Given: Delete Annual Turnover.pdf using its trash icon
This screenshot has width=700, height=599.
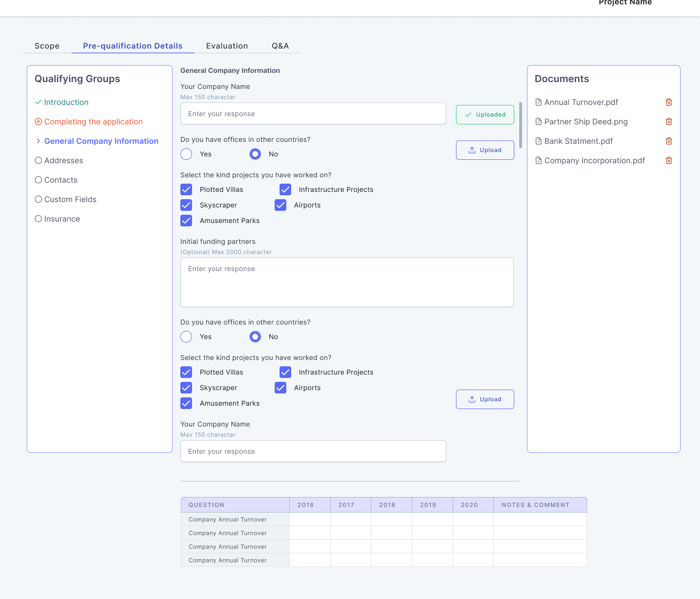Looking at the screenshot, I should pyautogui.click(x=669, y=102).
